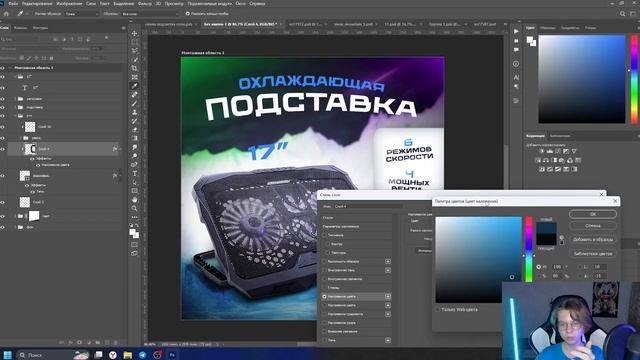The width and height of the screenshot is (640, 360).
Task: Open the Actions panel play icon
Action: [x=516, y=31]
